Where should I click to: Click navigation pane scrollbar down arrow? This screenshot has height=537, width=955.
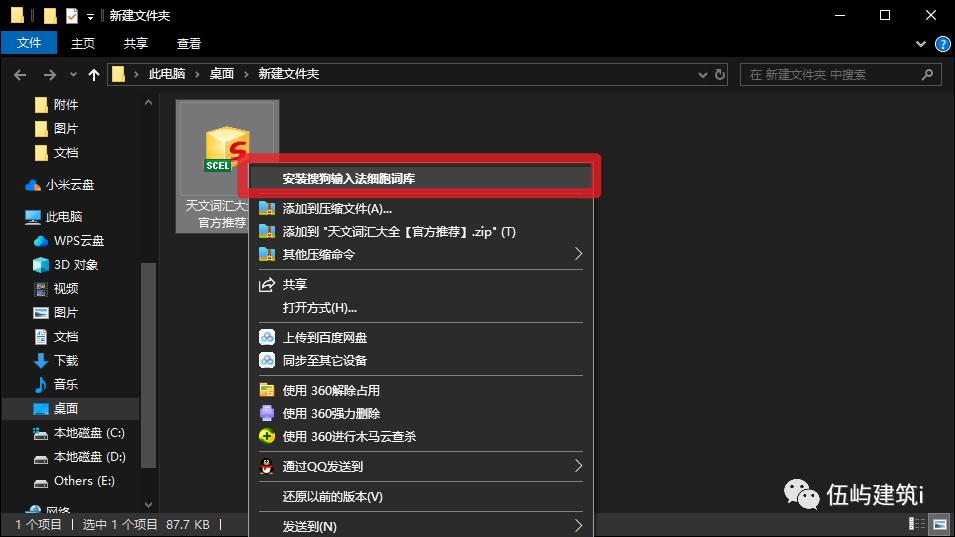148,504
